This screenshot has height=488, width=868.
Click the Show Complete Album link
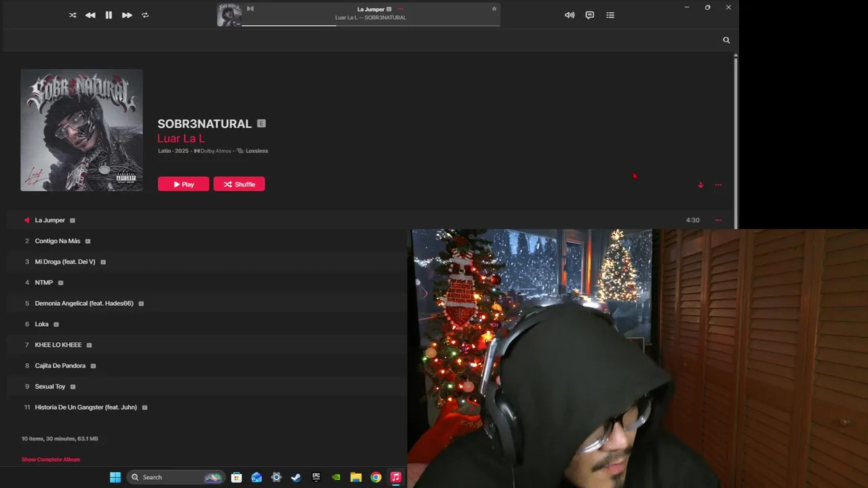pyautogui.click(x=51, y=460)
